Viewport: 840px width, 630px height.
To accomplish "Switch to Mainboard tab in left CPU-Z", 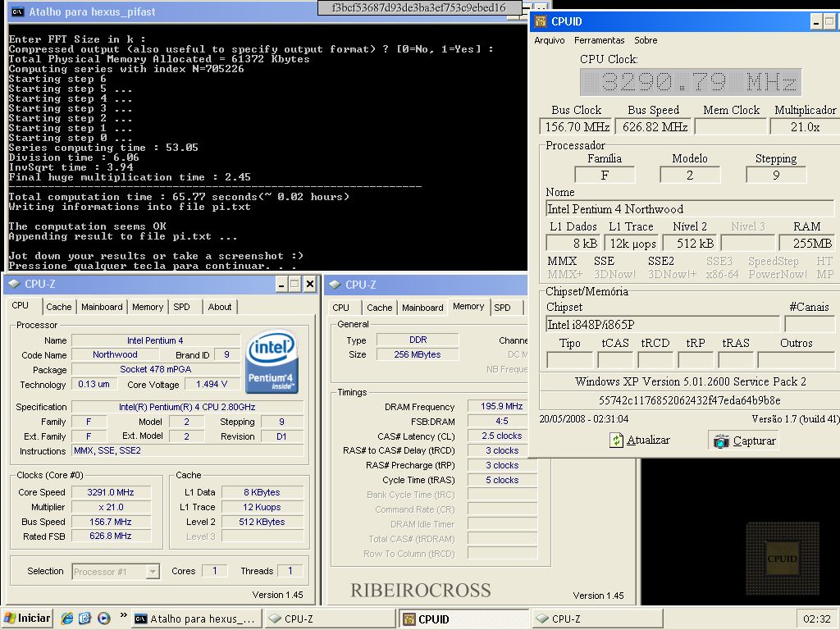I will click(x=102, y=307).
